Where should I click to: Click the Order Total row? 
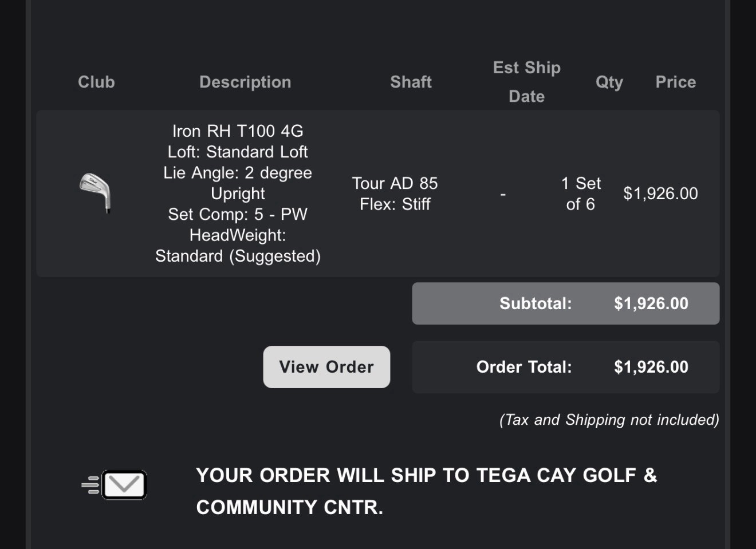point(566,367)
